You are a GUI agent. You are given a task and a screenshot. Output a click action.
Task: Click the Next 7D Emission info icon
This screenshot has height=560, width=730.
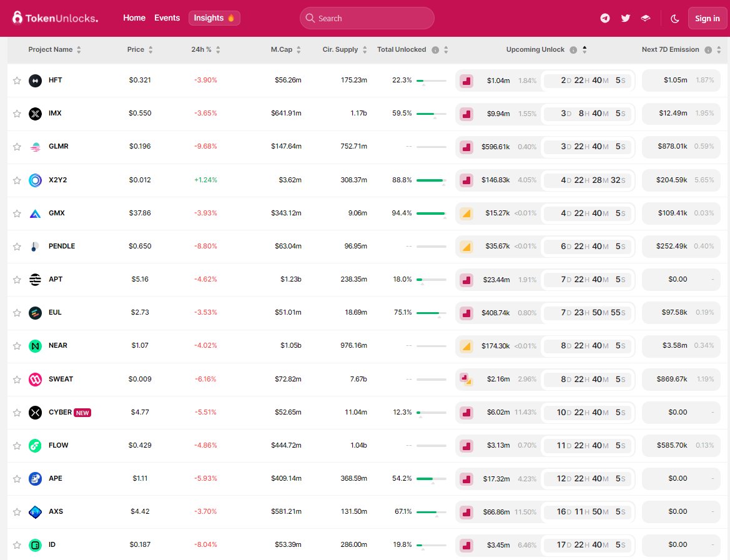708,50
